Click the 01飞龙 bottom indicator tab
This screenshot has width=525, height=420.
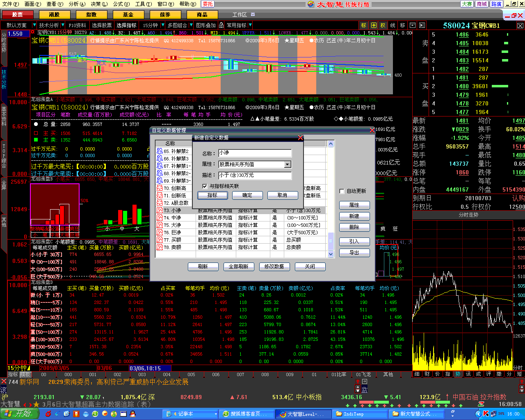(x=363, y=374)
